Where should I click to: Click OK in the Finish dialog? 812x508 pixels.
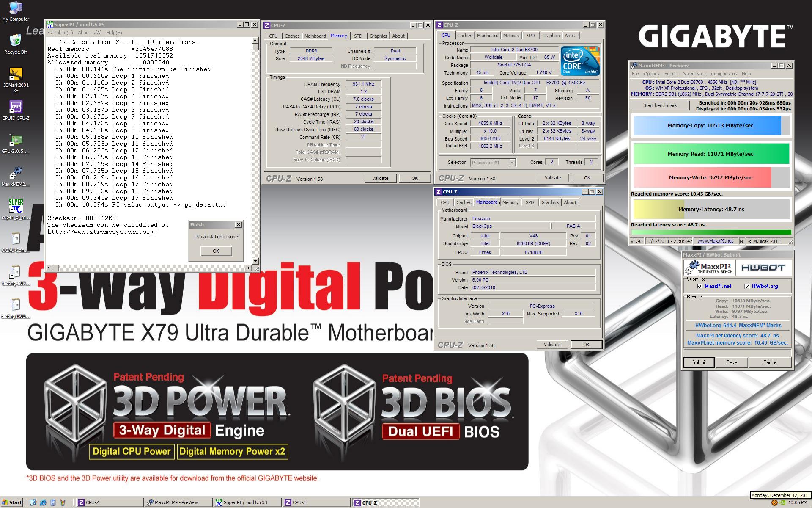216,251
